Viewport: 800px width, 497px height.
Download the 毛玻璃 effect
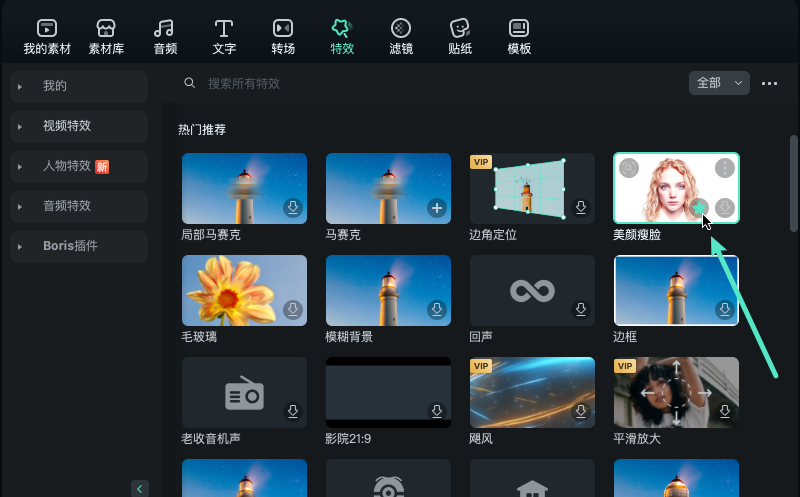click(x=293, y=310)
